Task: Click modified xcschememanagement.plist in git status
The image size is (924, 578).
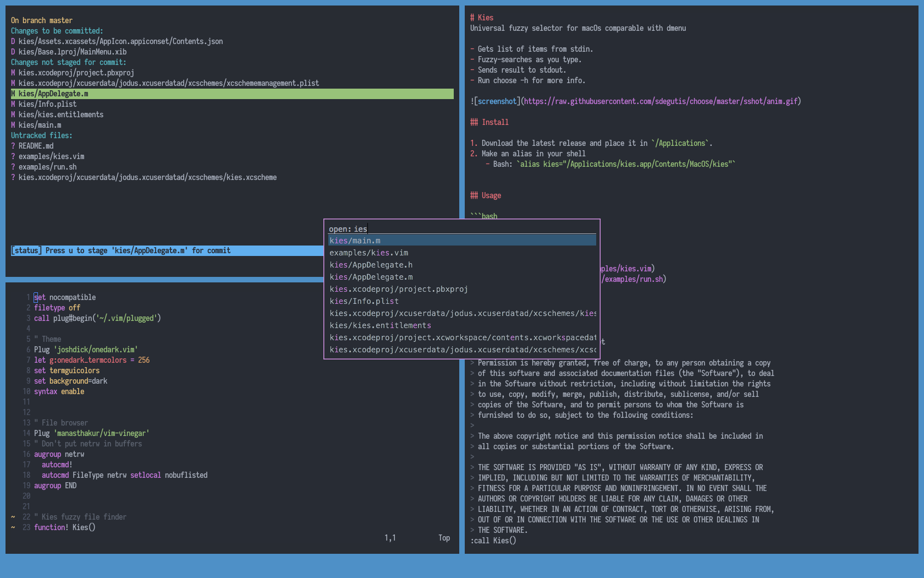Action: point(165,83)
